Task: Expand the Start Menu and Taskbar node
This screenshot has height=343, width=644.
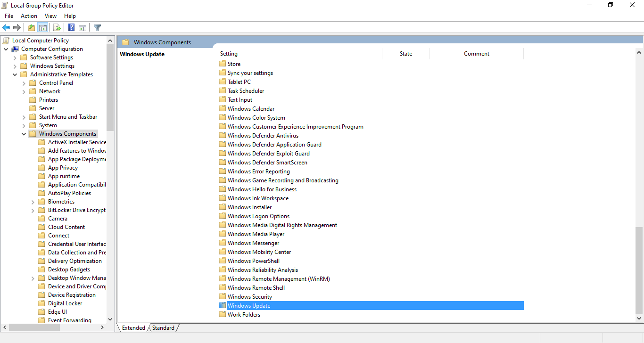Action: point(24,117)
